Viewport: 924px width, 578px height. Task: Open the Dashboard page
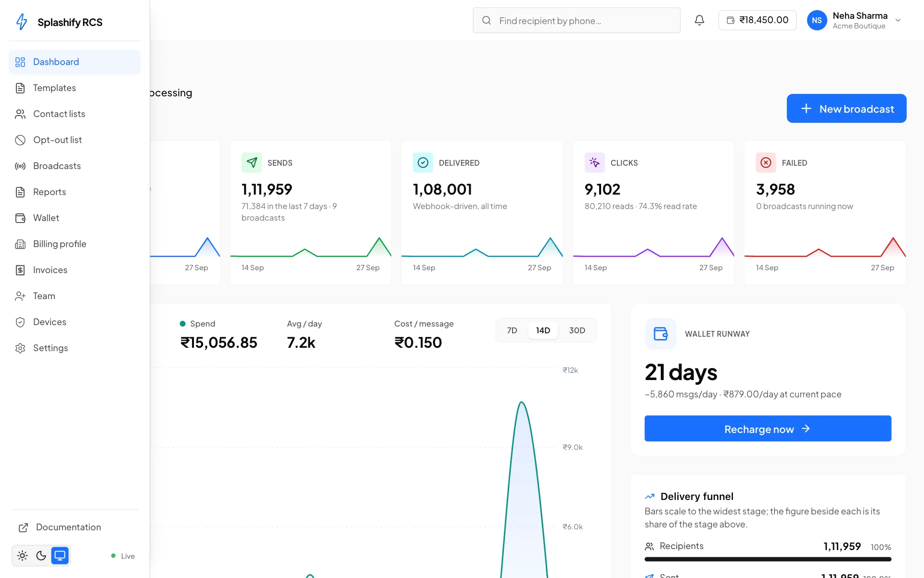pos(75,62)
